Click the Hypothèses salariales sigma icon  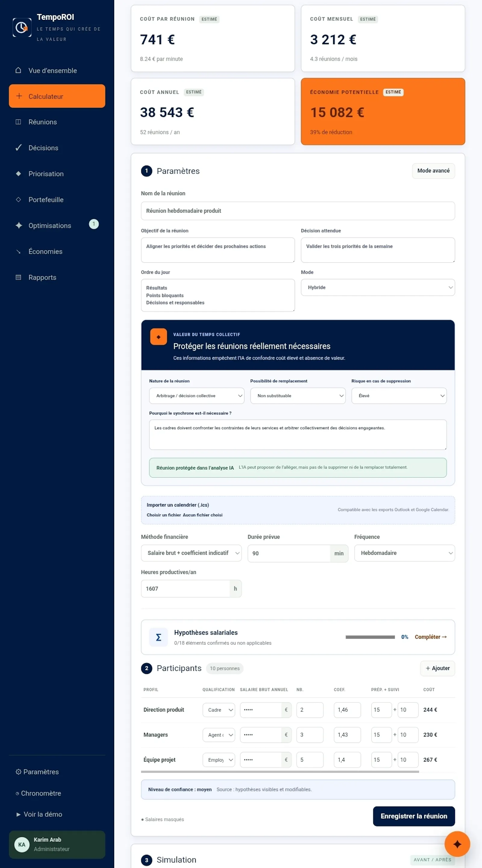pyautogui.click(x=158, y=637)
